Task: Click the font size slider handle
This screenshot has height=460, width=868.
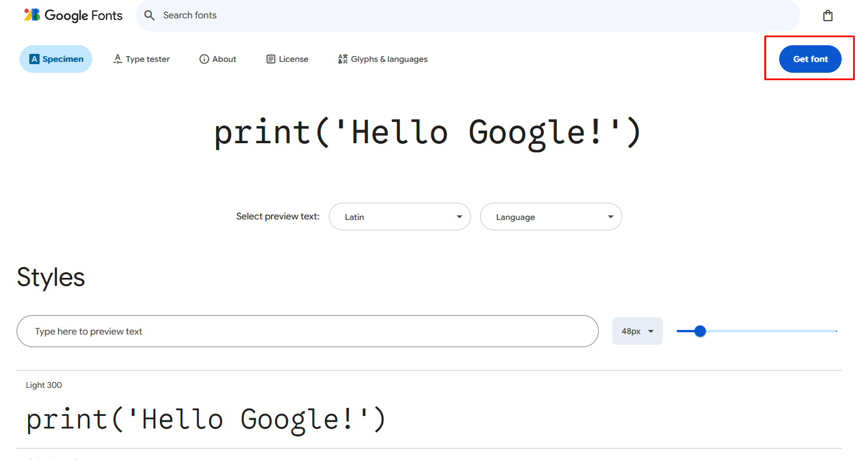Action: point(700,331)
